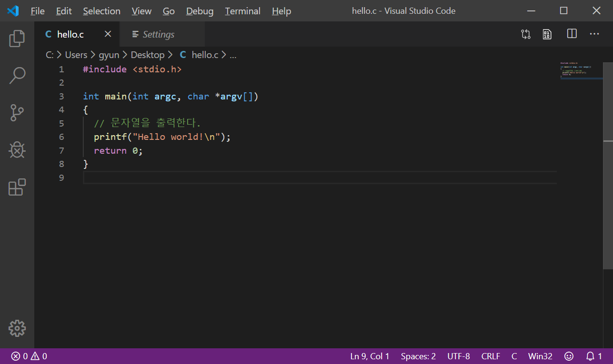Click the main function name on line 3
Viewport: 613px width, 364px height.
(116, 96)
